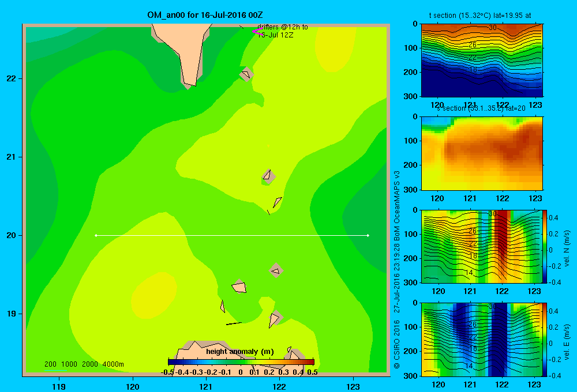This screenshot has height=392, width=577.
Task: Open the northward velocity section panel
Action: pyautogui.click(x=482, y=246)
